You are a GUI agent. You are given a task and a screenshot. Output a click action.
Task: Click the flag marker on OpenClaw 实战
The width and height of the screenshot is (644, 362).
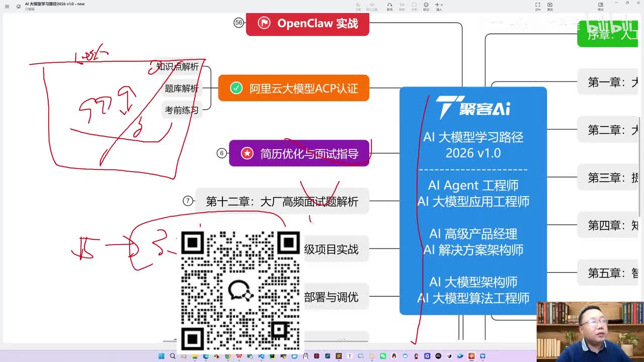pyautogui.click(x=264, y=23)
